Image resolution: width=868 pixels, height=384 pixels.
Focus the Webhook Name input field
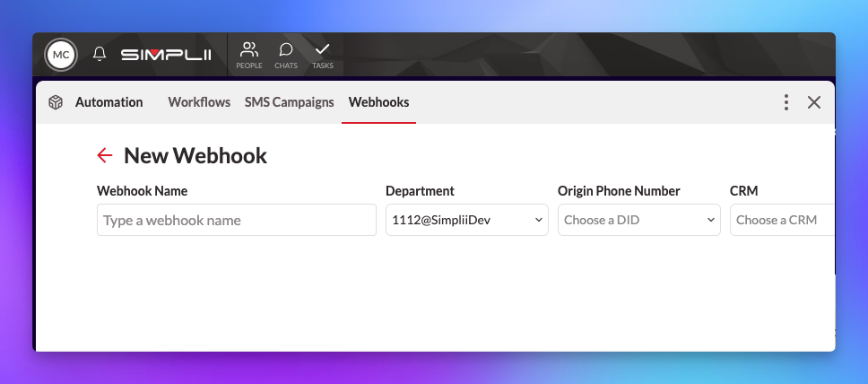pos(237,220)
